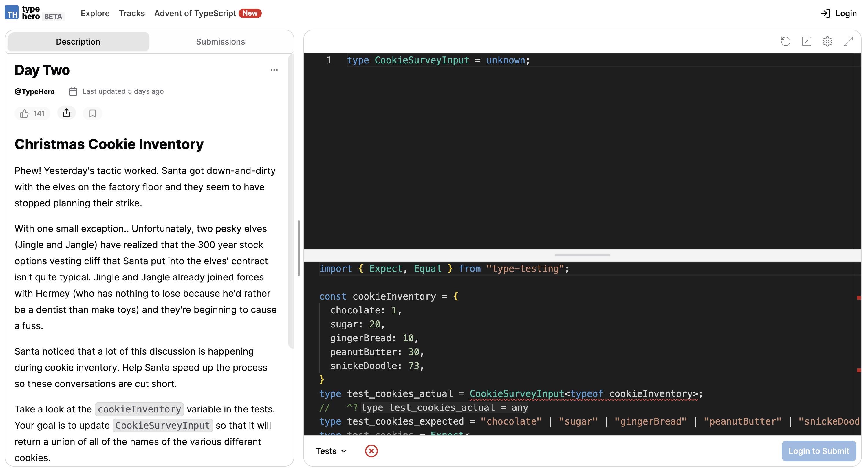This screenshot has height=473, width=868.
Task: Select the Tracks menu item
Action: pos(132,13)
